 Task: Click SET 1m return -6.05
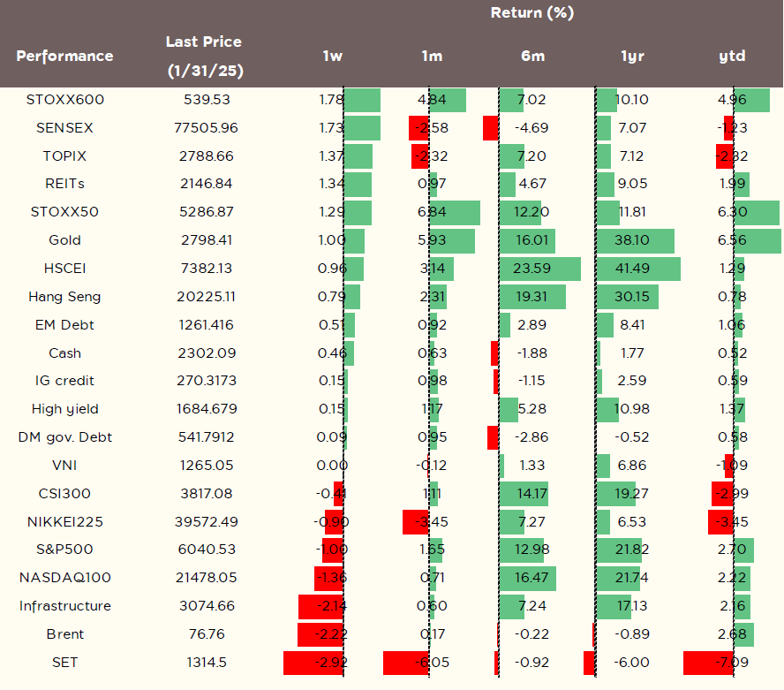(432, 663)
